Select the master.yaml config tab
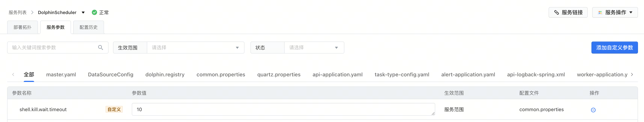 (x=61, y=75)
